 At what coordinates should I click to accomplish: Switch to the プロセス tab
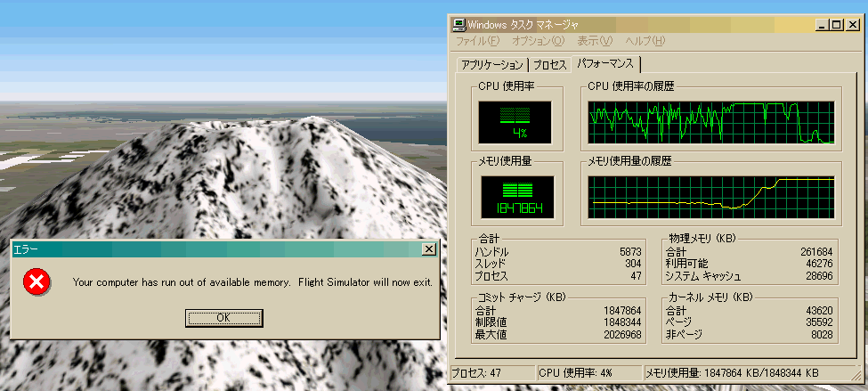pos(549,65)
